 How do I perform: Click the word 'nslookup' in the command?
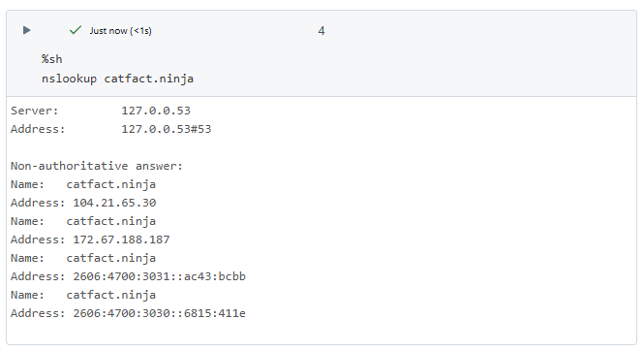pyautogui.click(x=69, y=79)
